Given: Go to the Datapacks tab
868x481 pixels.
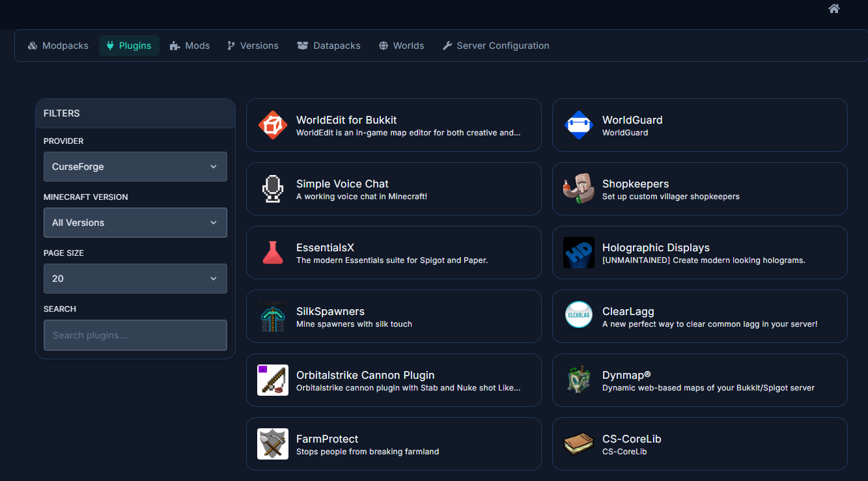Looking at the screenshot, I should 329,46.
